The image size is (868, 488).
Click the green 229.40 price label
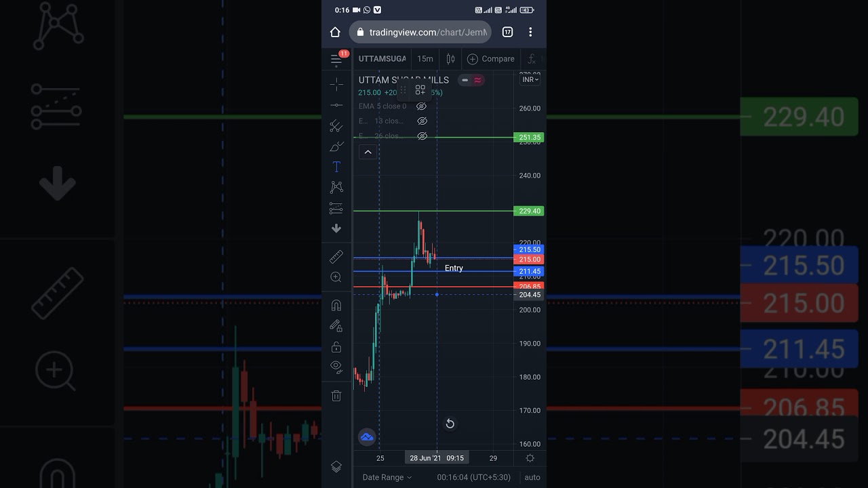click(x=530, y=211)
